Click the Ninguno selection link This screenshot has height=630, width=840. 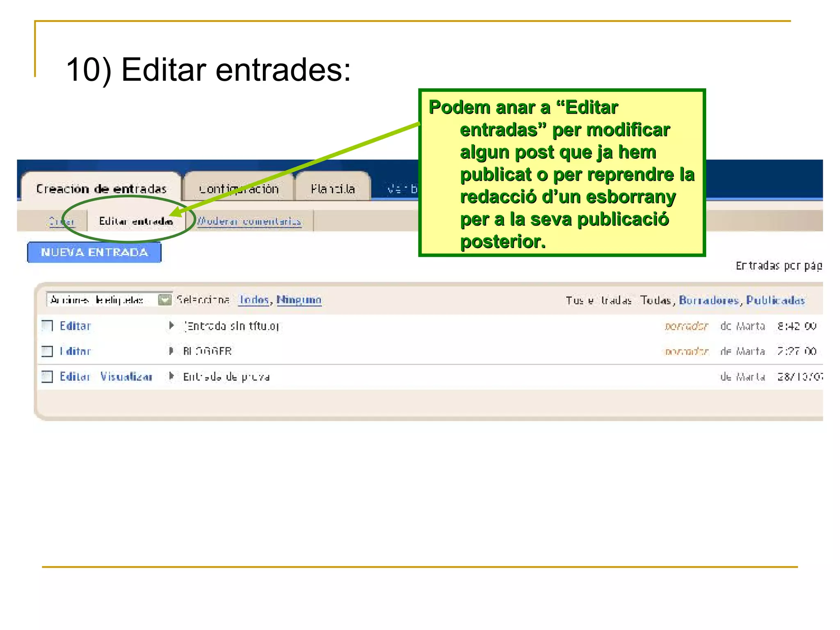click(x=299, y=300)
